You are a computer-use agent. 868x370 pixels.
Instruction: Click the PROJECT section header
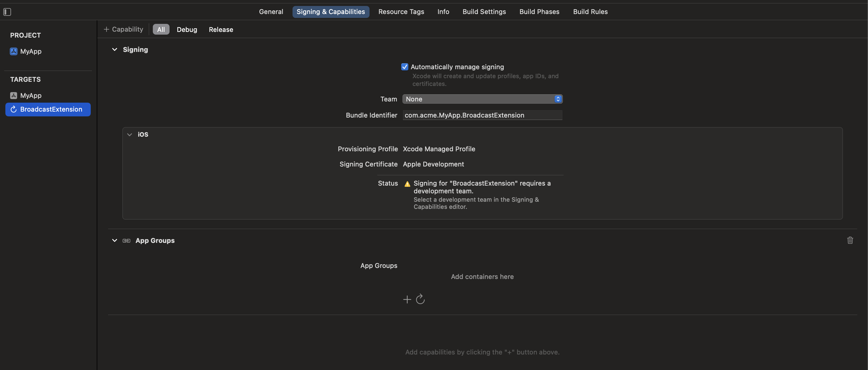coord(25,35)
